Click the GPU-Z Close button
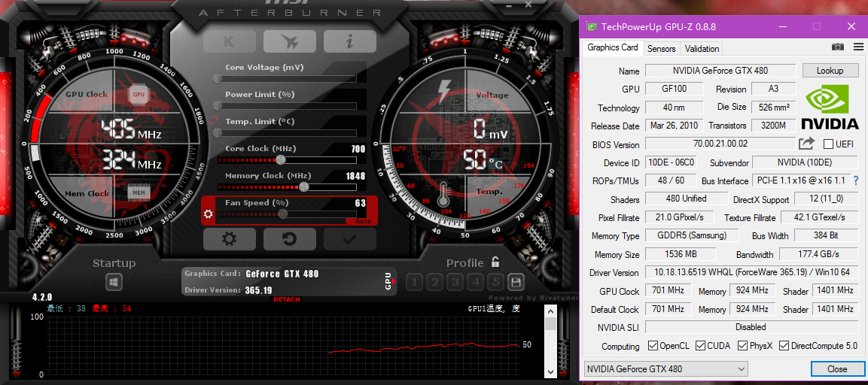 click(837, 369)
